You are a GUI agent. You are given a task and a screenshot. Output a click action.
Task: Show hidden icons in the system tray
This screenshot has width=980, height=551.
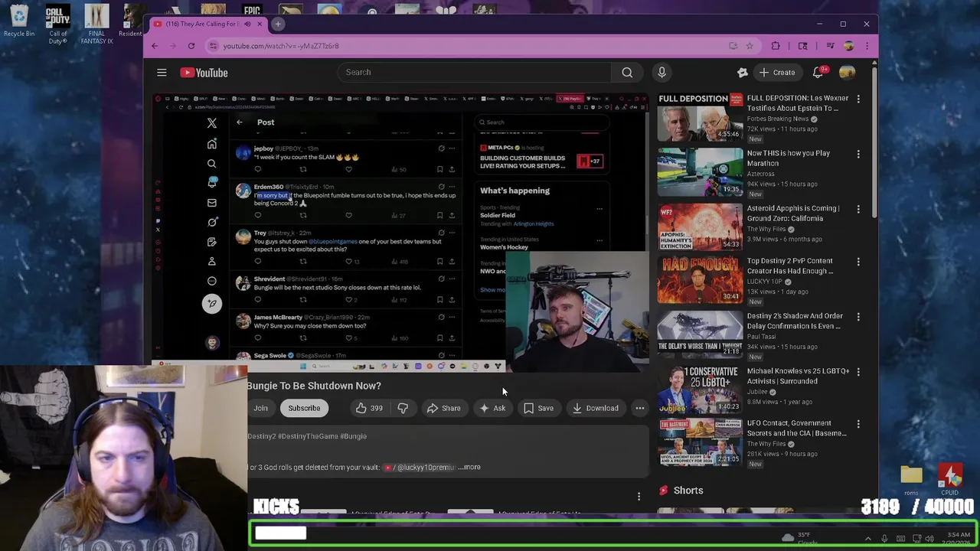(867, 539)
